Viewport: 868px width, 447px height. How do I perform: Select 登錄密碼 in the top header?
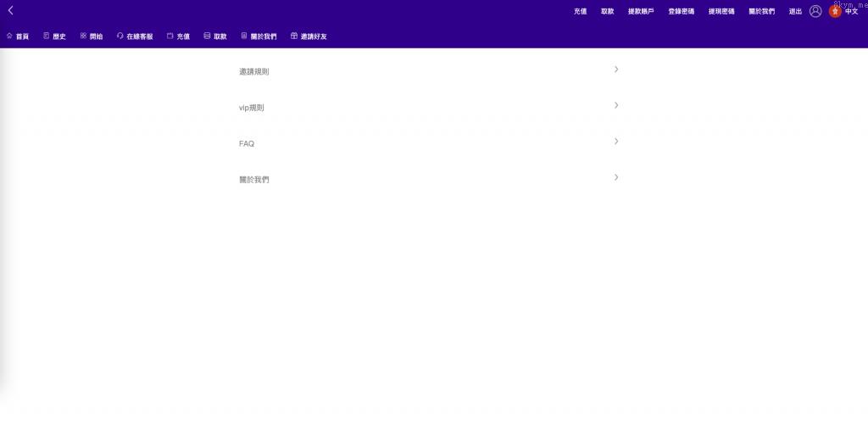coord(682,12)
